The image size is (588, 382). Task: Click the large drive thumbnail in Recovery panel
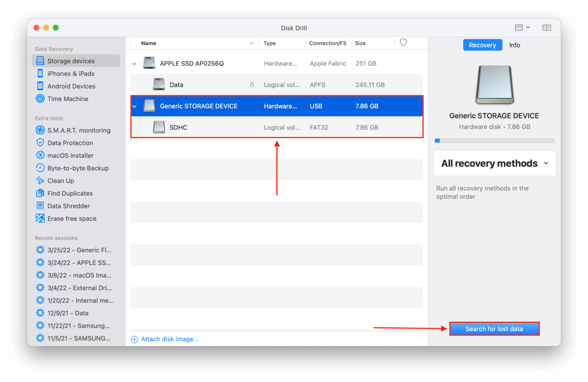(x=494, y=86)
